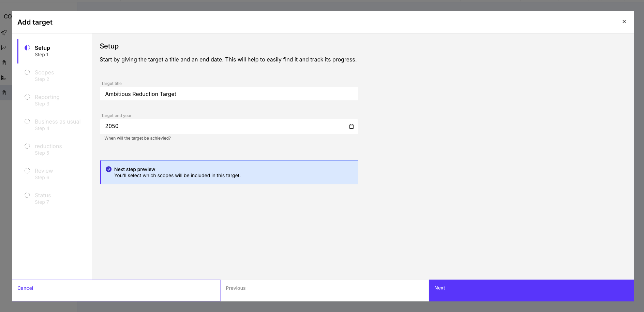Viewport: 644px width, 312px height.
Task: Close the Add target dialog
Action: [x=624, y=22]
